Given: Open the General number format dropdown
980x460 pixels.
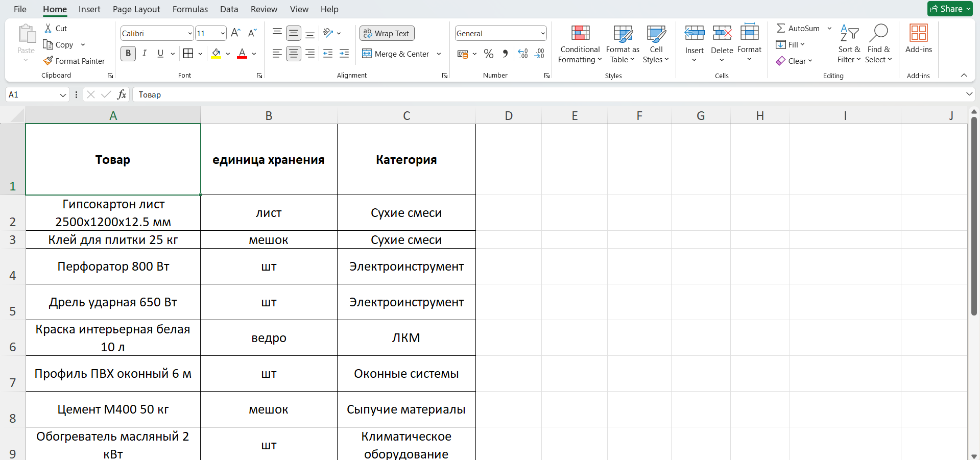Looking at the screenshot, I should (x=542, y=34).
